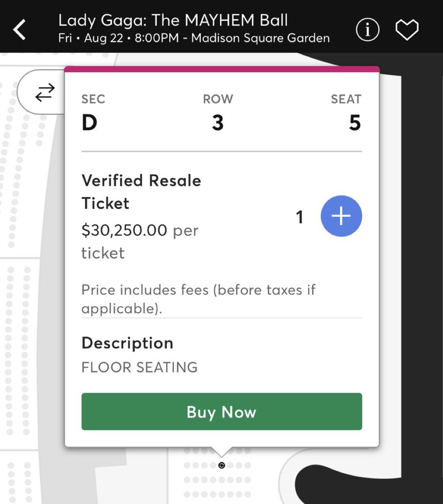Select the highlighted seat marker on map
Screen dimensions: 443x504
tap(222, 465)
